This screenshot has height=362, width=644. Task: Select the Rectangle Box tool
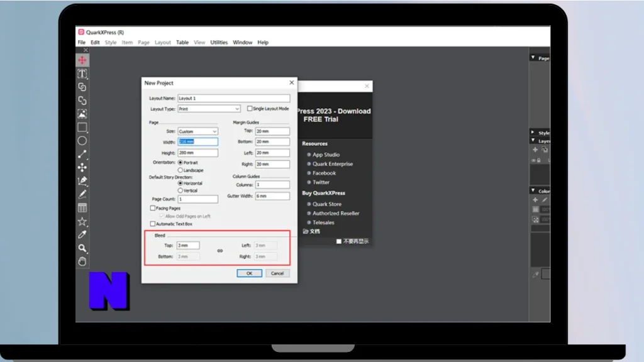pyautogui.click(x=82, y=127)
